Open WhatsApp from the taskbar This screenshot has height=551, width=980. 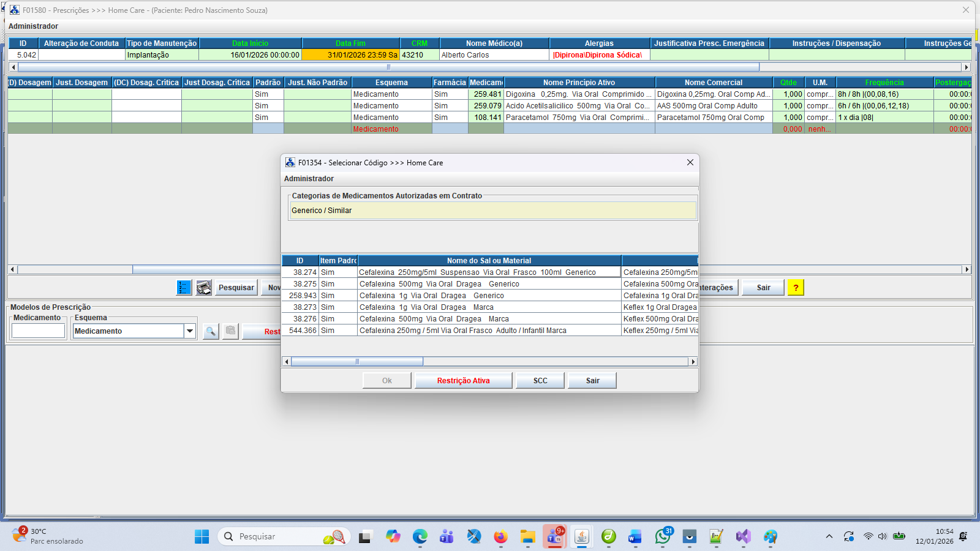662,537
